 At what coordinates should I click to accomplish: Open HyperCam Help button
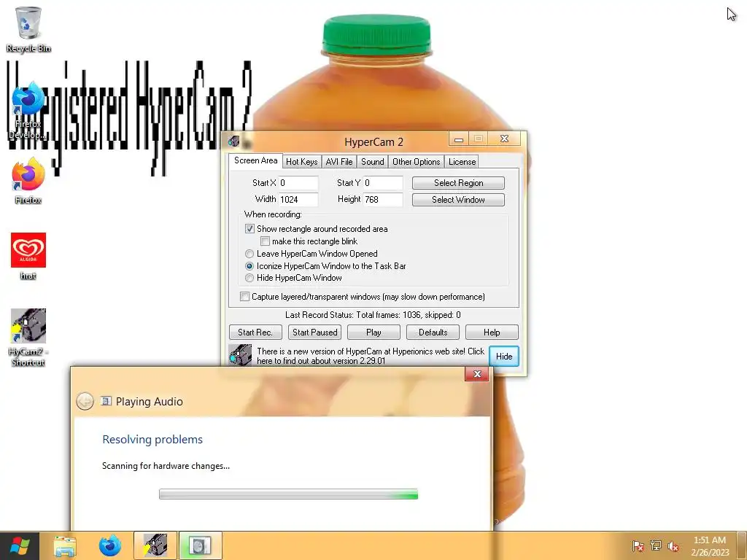492,332
